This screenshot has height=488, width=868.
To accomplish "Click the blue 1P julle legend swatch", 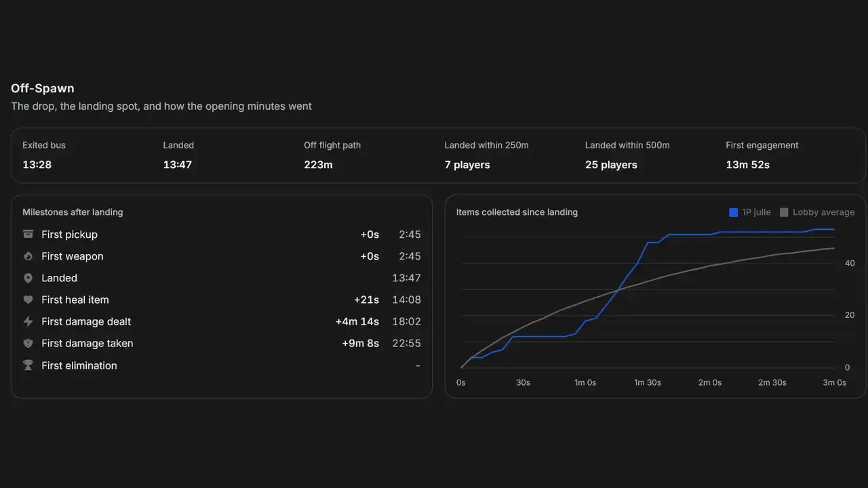I will (x=733, y=212).
